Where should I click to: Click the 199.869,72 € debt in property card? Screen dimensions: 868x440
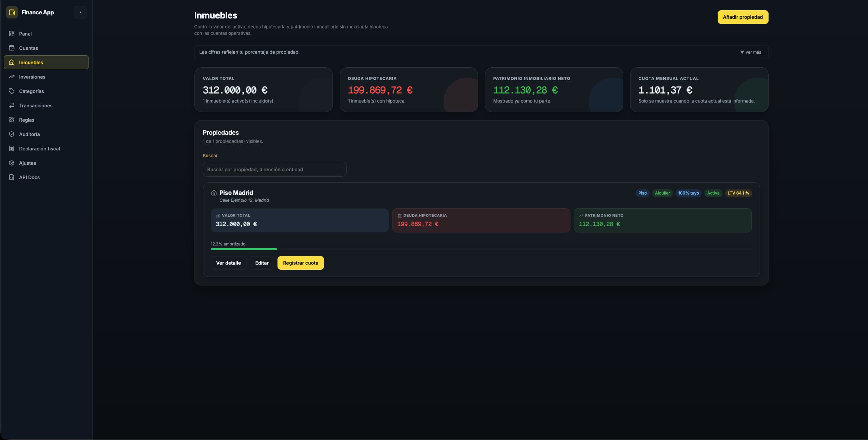point(418,224)
